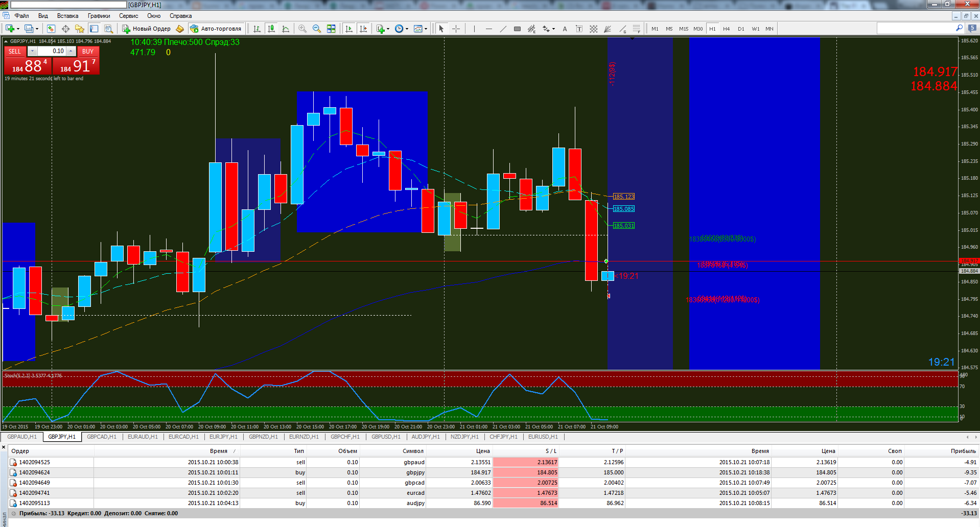Show the Navigator panel icon

coord(80,29)
